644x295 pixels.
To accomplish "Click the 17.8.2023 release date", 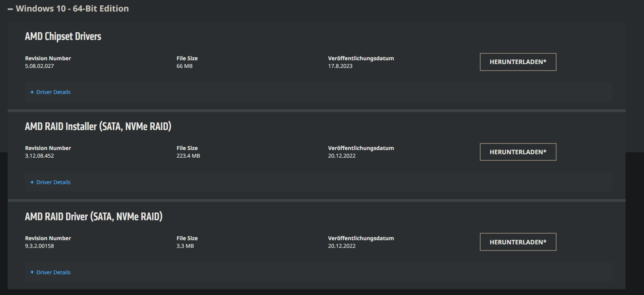I will tap(340, 66).
